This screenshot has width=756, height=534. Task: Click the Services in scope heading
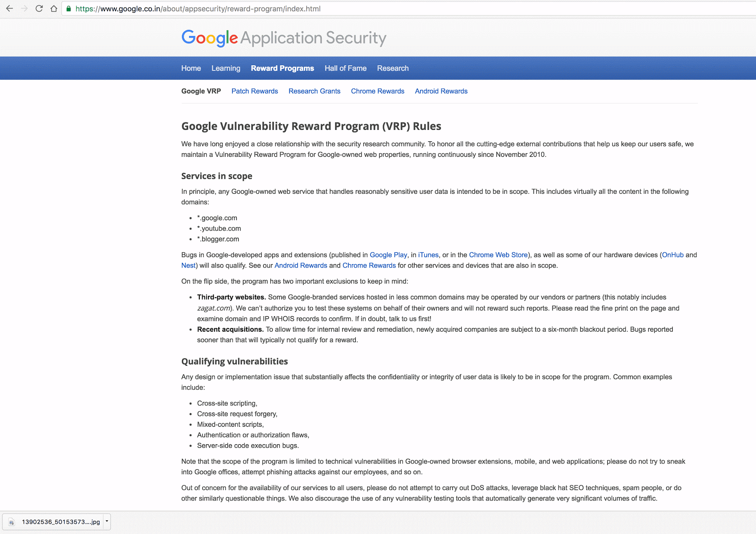[x=217, y=176]
